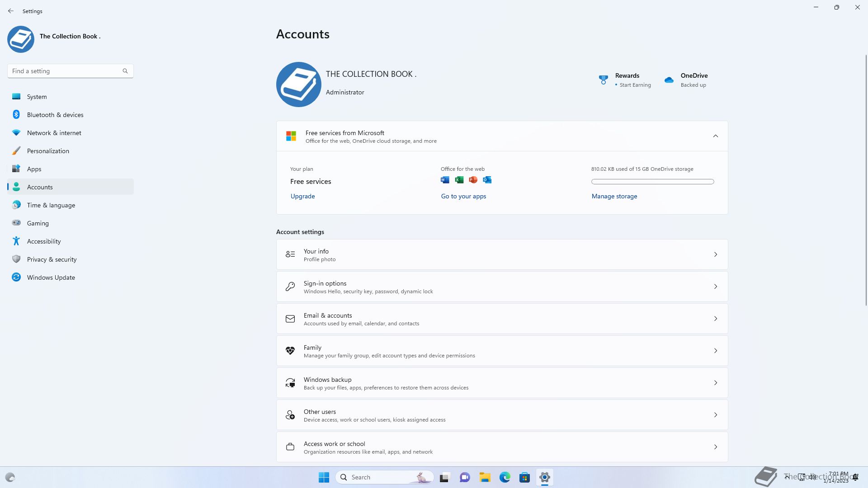Screen dimensions: 868x488
Task: Open the Windows Start button
Action: [x=324, y=477]
